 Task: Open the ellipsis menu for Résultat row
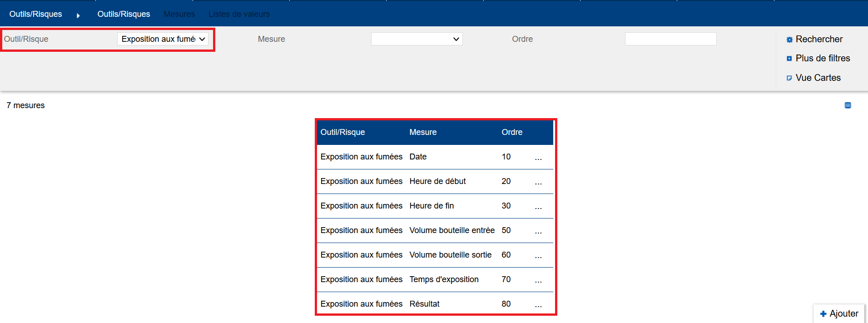point(538,305)
